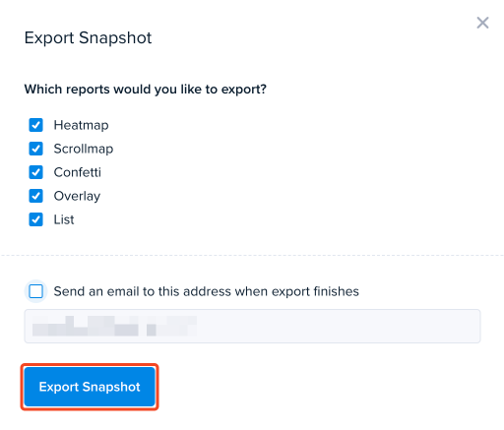Click the Export Snapshot blue button
Screen dimensions: 504x430
pyautogui.click(x=90, y=387)
